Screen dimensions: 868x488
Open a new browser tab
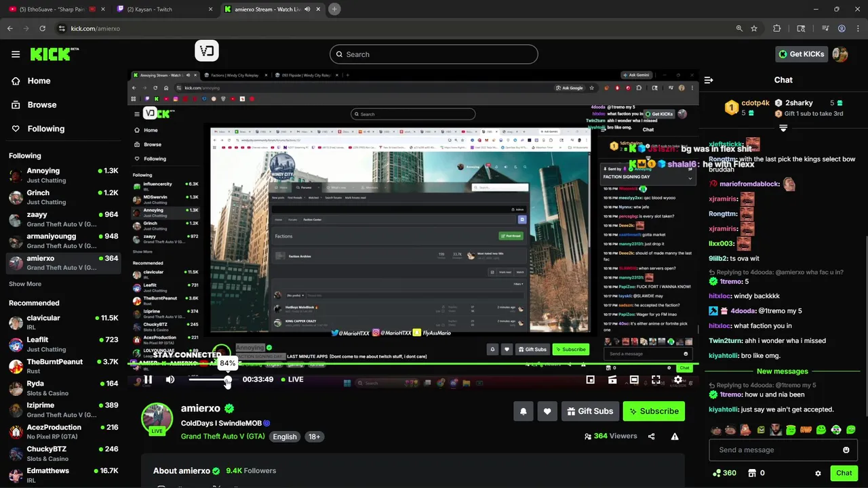334,9
